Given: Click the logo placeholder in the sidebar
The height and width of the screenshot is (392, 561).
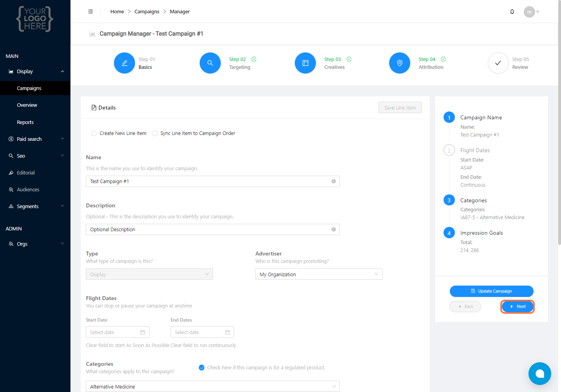Looking at the screenshot, I should point(35,19).
